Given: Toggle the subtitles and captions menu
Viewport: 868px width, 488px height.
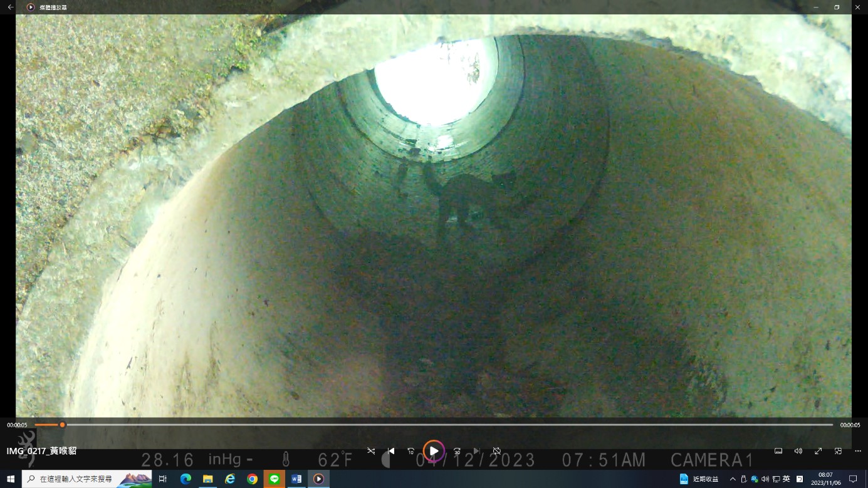Looking at the screenshot, I should point(778,451).
